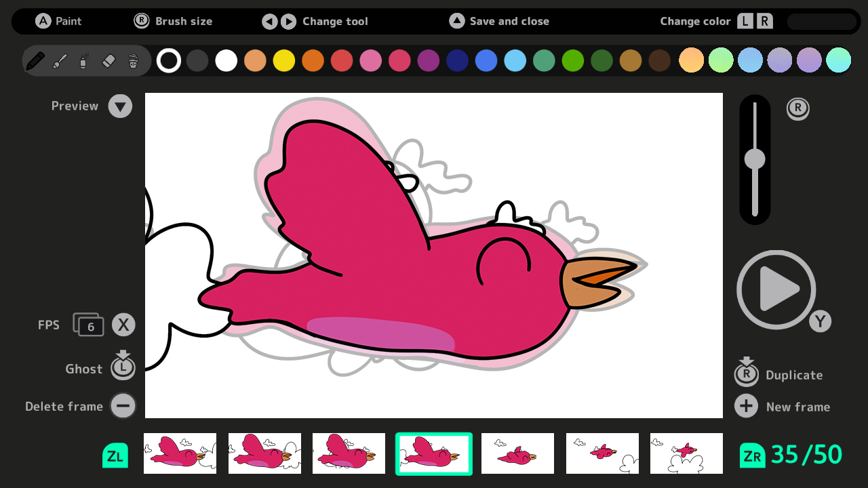
Task: Click the Change color L button
Action: 744,21
